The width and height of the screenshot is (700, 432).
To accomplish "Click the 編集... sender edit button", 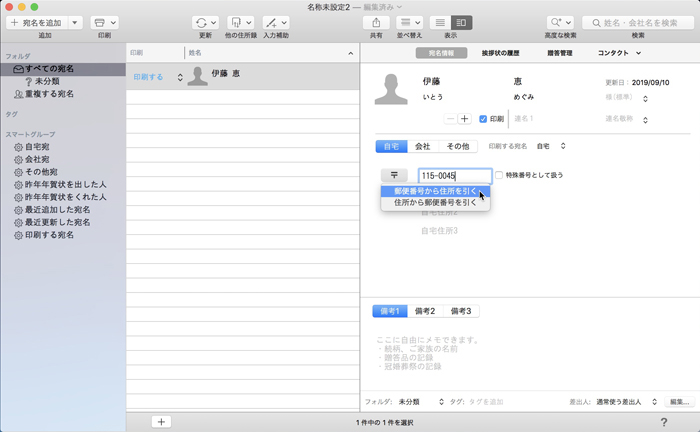I will click(680, 401).
